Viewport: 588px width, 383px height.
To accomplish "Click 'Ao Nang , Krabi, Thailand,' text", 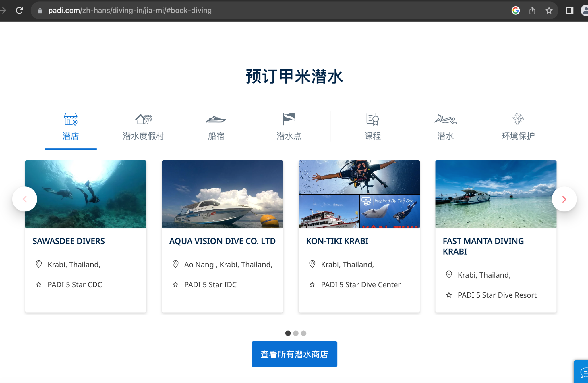I will tap(228, 265).
